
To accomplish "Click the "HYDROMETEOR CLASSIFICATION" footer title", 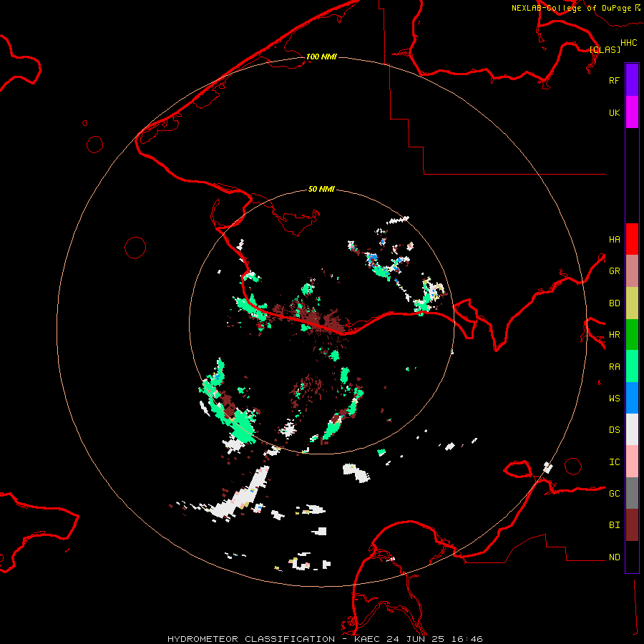I will pyautogui.click(x=251, y=639).
